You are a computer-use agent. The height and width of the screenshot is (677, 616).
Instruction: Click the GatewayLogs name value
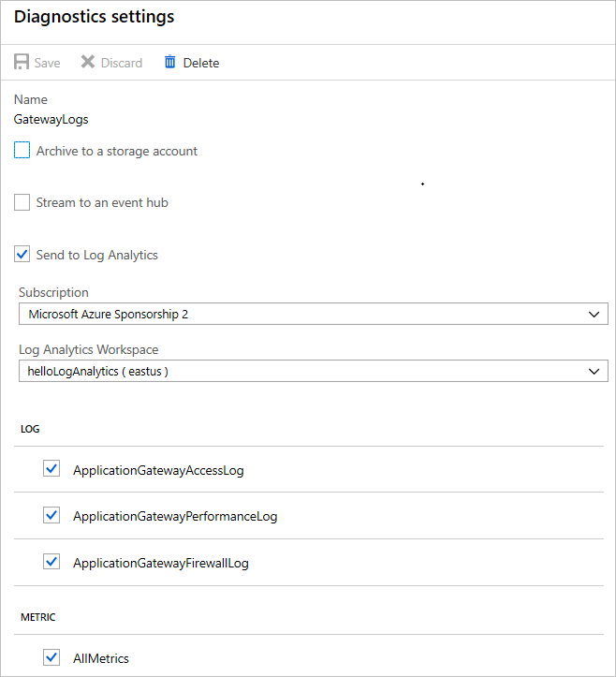click(51, 119)
